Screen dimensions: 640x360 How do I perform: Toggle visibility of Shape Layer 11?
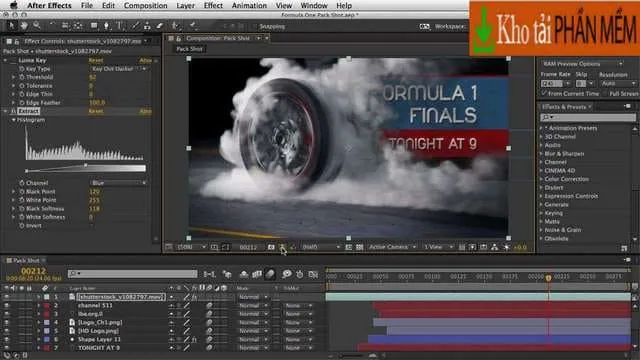click(x=6, y=339)
